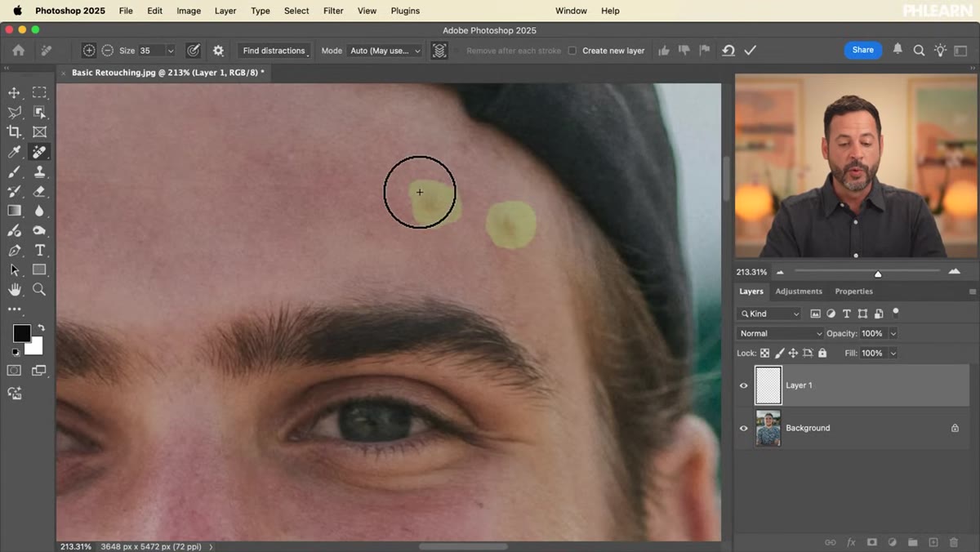Screen dimensions: 980x552
Task: Click the delete layer trash icon
Action: click(x=954, y=542)
